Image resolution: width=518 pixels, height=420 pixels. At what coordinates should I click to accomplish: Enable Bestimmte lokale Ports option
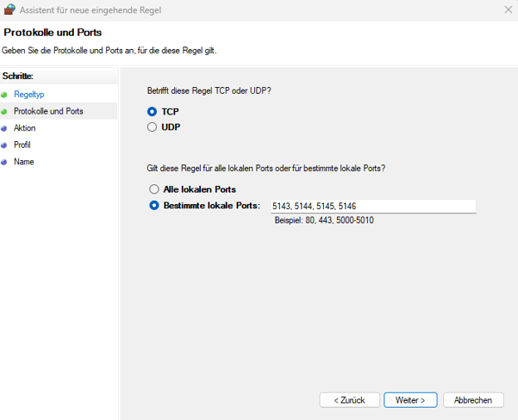coord(154,206)
